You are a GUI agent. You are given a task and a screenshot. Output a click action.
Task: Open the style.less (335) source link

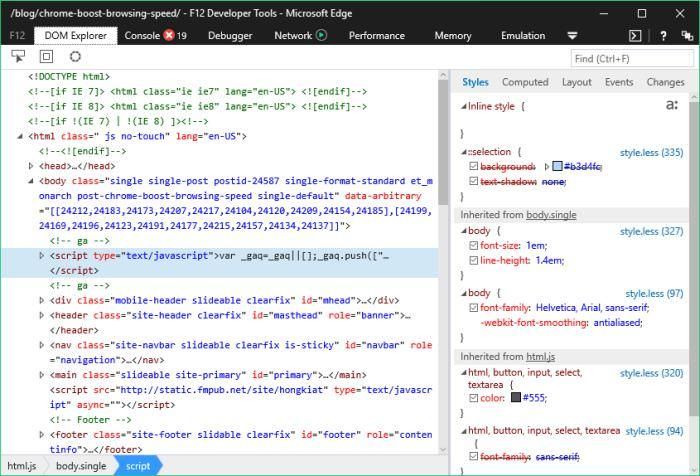(x=651, y=152)
